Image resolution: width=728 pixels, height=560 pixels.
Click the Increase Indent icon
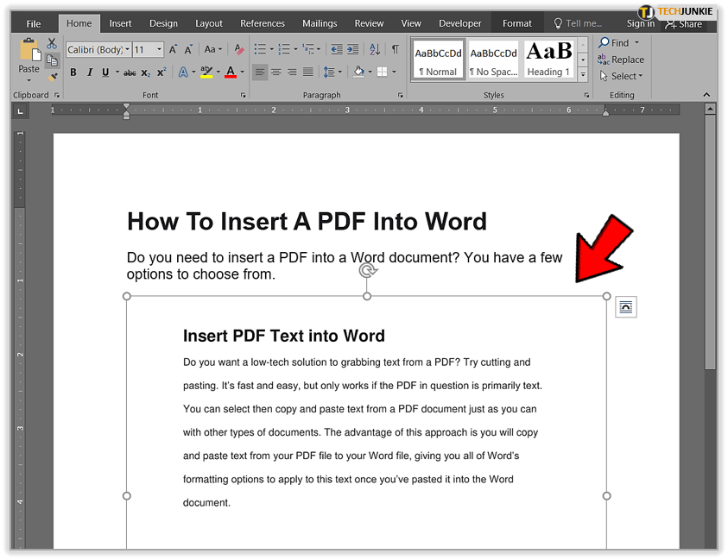click(x=352, y=50)
